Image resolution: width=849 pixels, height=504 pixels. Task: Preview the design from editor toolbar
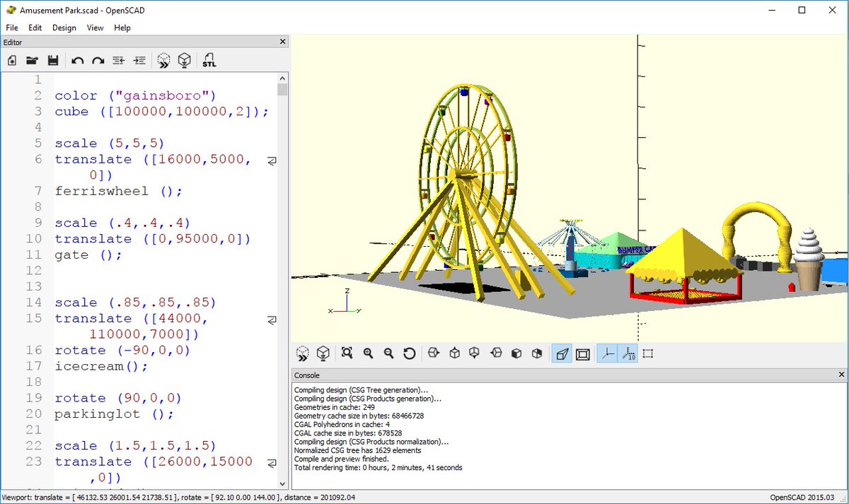click(x=163, y=61)
